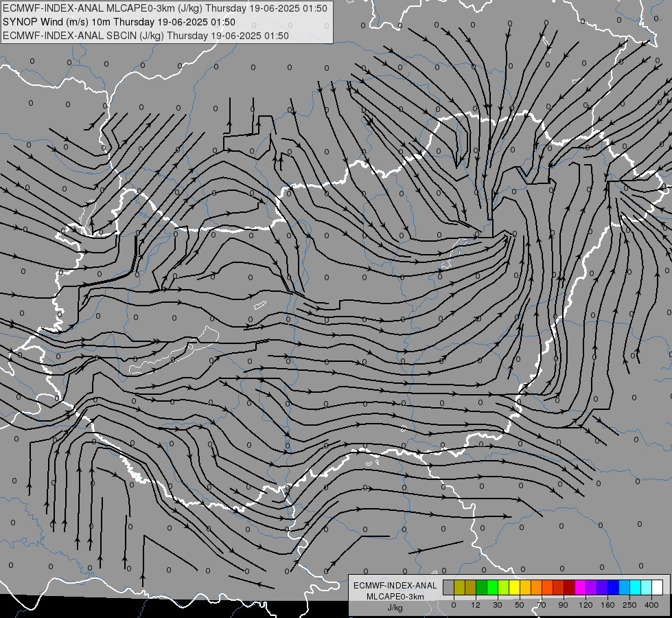Click the legend value 70

click(x=542, y=605)
